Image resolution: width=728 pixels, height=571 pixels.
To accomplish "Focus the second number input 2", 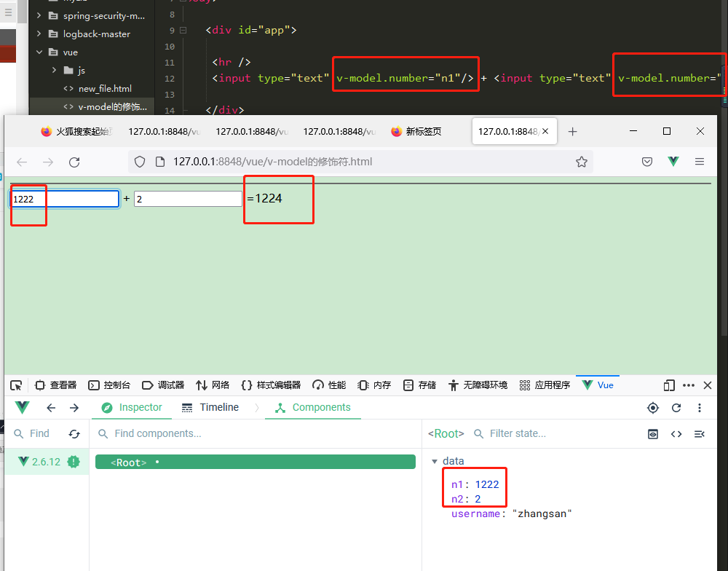I will point(188,199).
